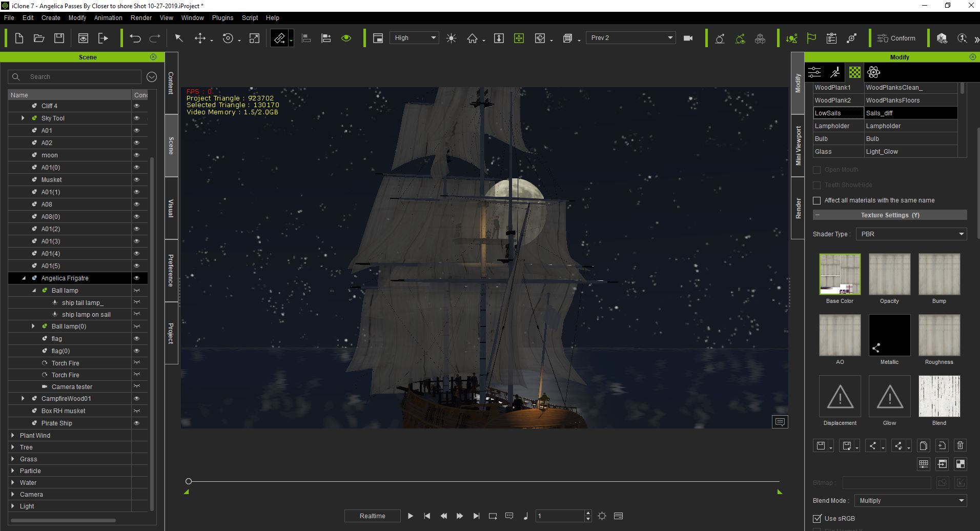Activate the Scale object tool

tap(254, 38)
